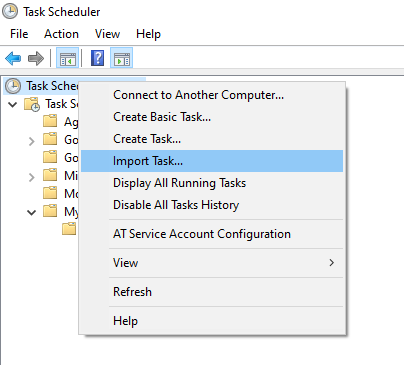Open the View menu in menu bar

click(x=107, y=34)
